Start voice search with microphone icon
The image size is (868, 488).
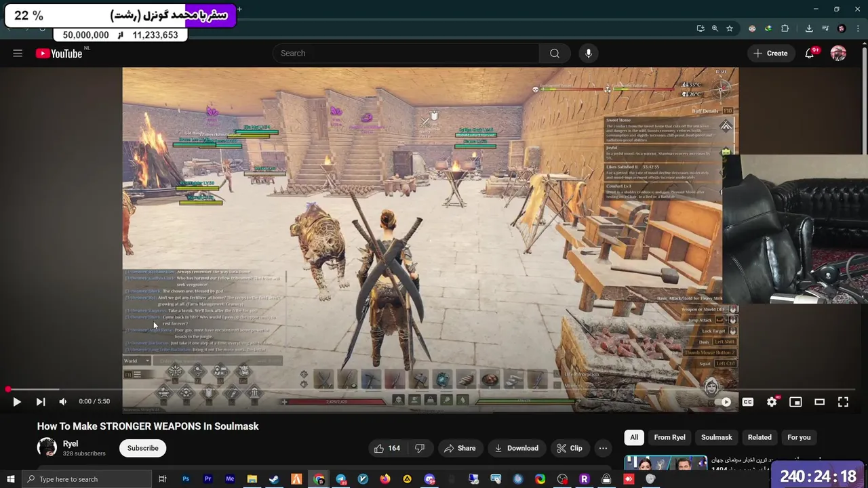(x=588, y=54)
